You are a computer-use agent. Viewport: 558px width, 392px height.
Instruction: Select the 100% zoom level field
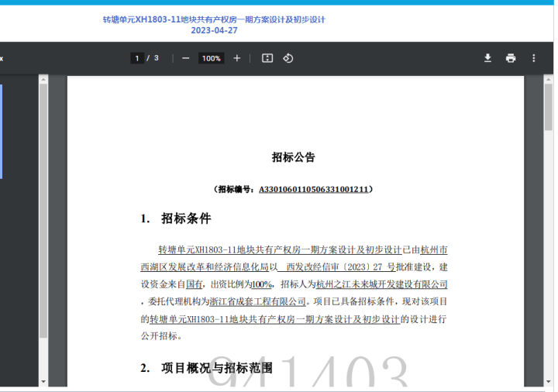pos(211,58)
